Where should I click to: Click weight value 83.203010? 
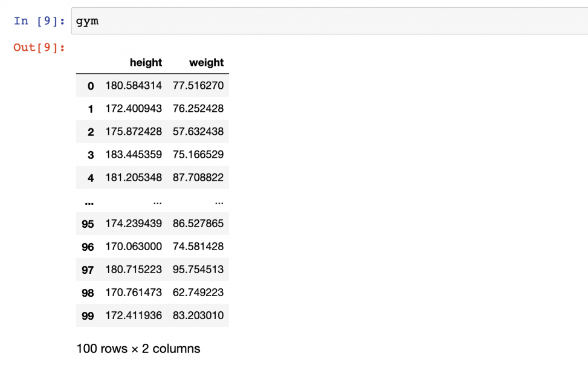(198, 315)
